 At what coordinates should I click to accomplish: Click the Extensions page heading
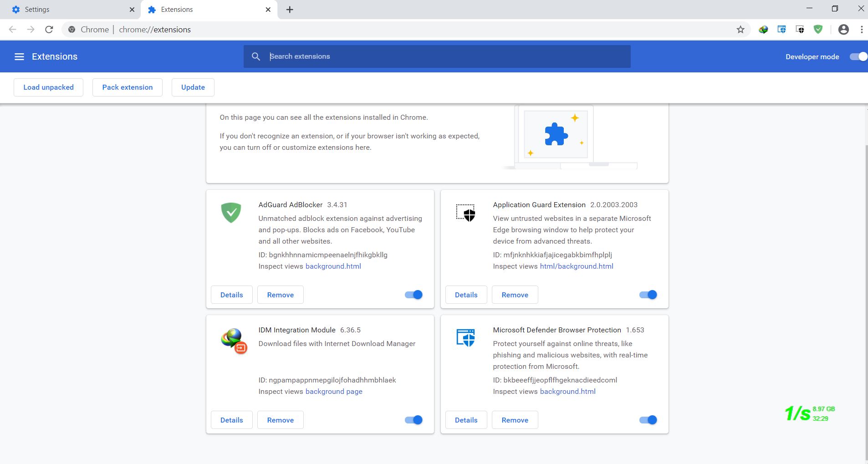55,56
